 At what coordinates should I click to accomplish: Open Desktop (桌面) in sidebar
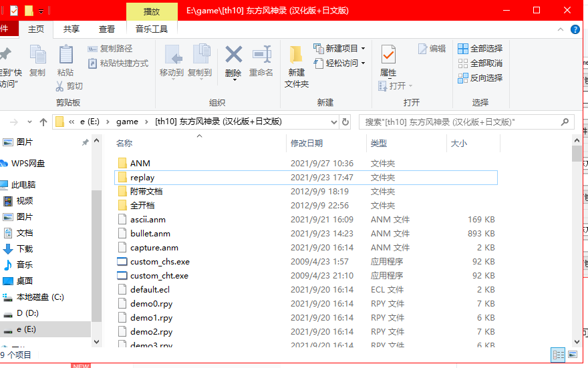click(x=25, y=281)
